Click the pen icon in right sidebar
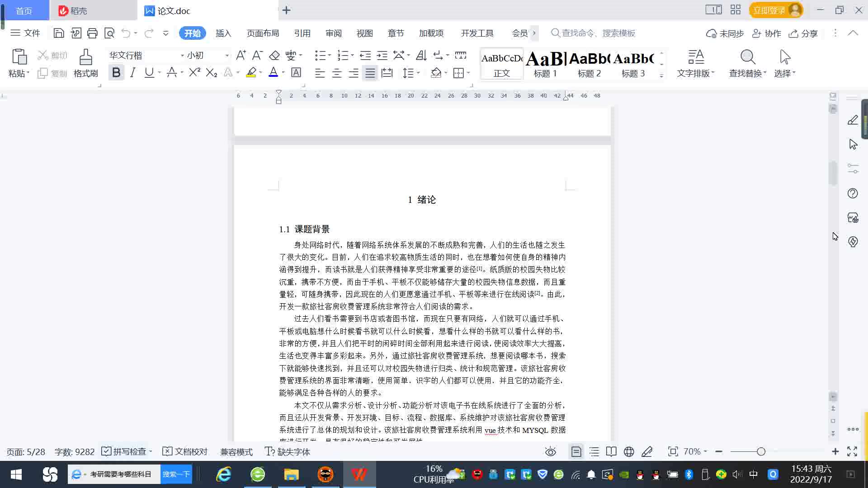The height and width of the screenshot is (488, 868). (x=853, y=120)
